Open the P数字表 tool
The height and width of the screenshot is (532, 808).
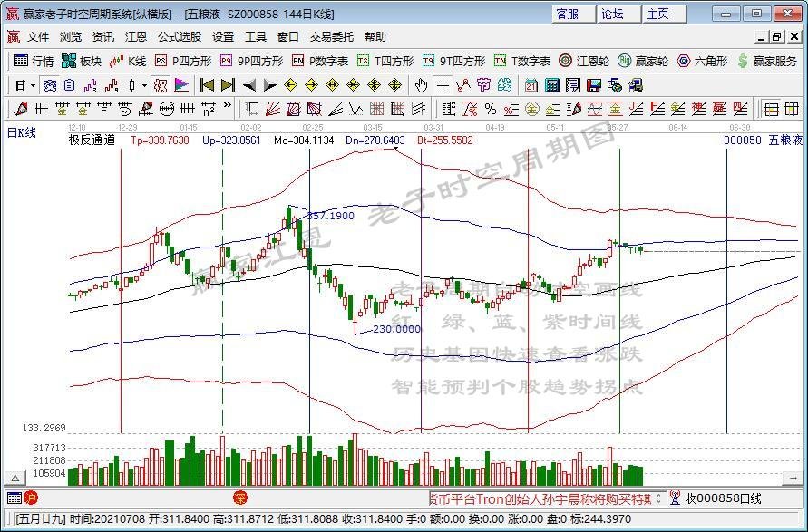pyautogui.click(x=320, y=62)
